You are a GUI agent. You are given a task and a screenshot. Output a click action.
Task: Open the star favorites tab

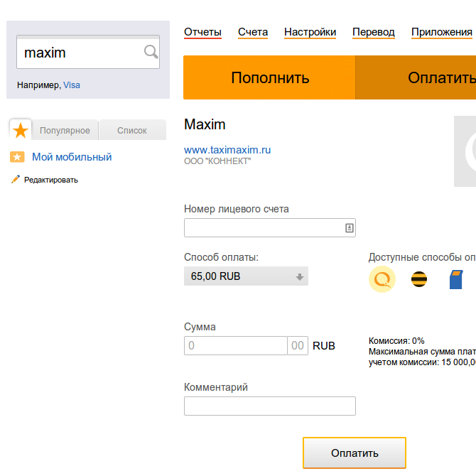pos(21,130)
